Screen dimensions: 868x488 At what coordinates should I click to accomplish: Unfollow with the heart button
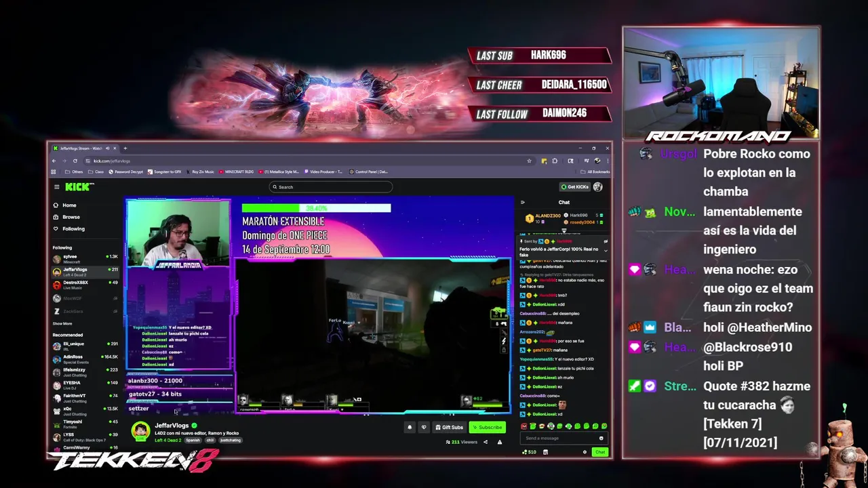(x=424, y=427)
